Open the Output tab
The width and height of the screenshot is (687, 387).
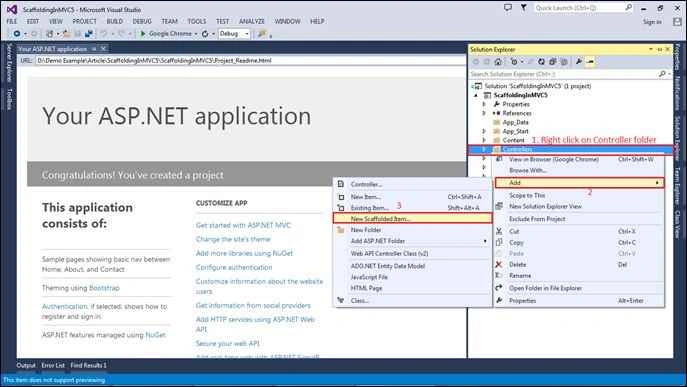tap(26, 365)
